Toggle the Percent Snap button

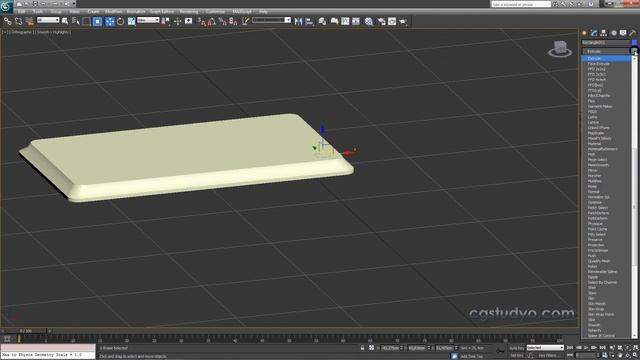coord(222,21)
